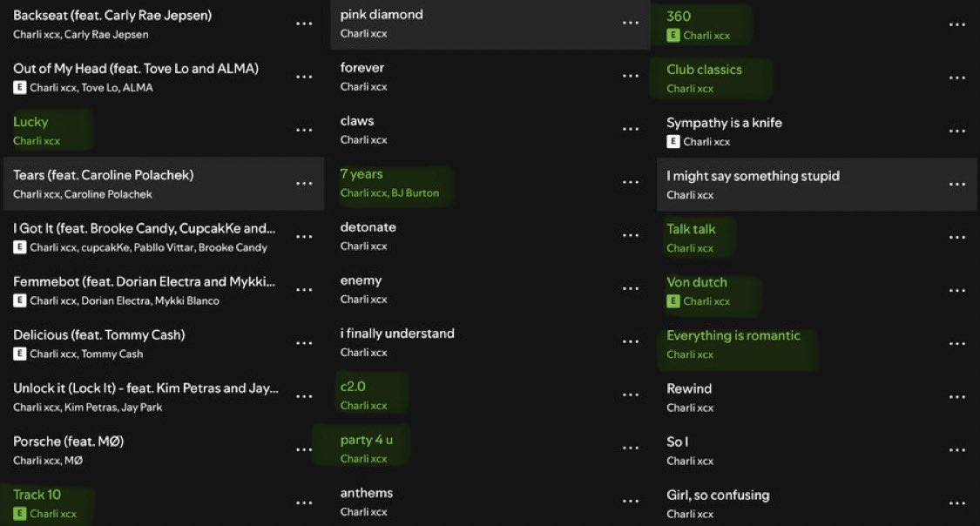
Task: Open more options for I Got It
Action: (x=304, y=237)
